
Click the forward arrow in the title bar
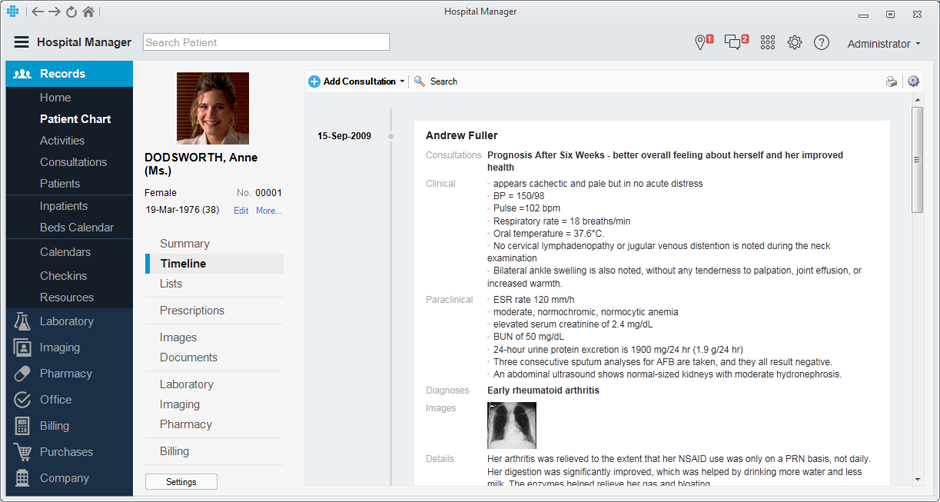click(55, 11)
